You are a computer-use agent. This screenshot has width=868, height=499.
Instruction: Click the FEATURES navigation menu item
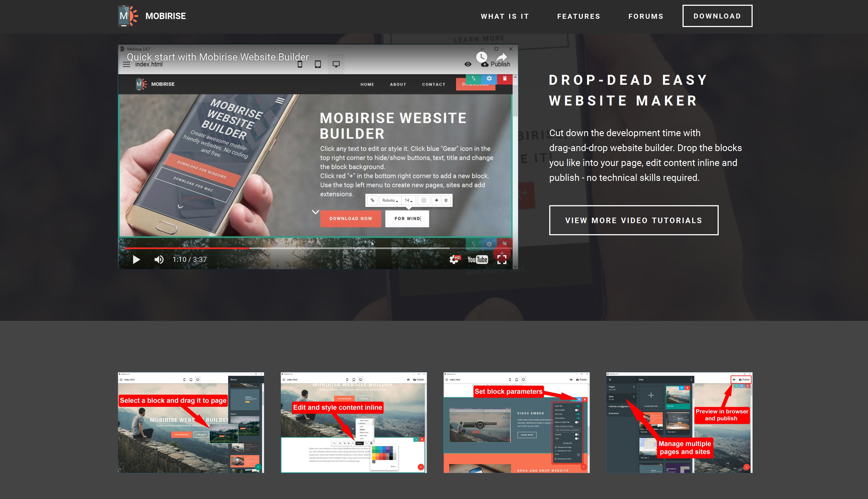(579, 16)
